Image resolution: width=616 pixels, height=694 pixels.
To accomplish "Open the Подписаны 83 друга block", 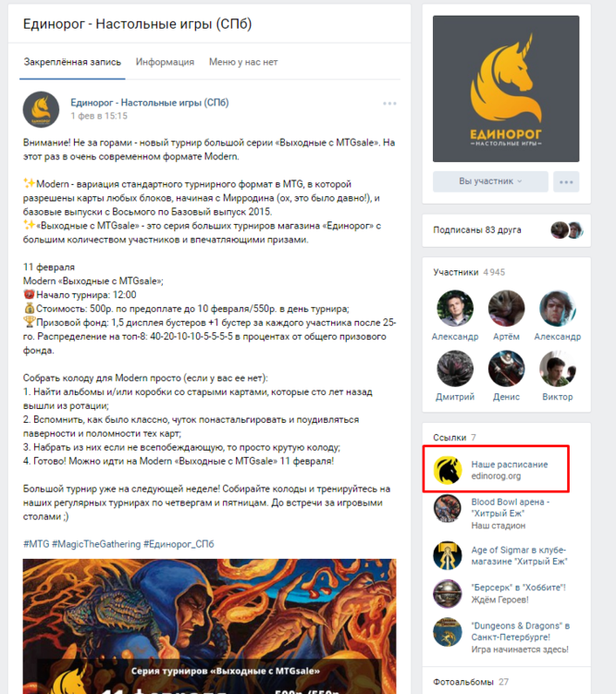I will click(x=506, y=230).
